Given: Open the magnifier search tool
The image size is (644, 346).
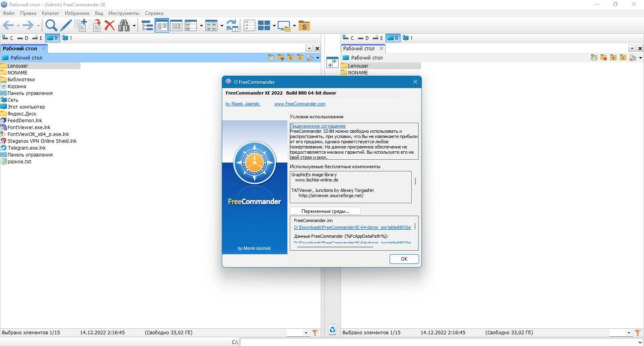Looking at the screenshot, I should click(x=51, y=26).
